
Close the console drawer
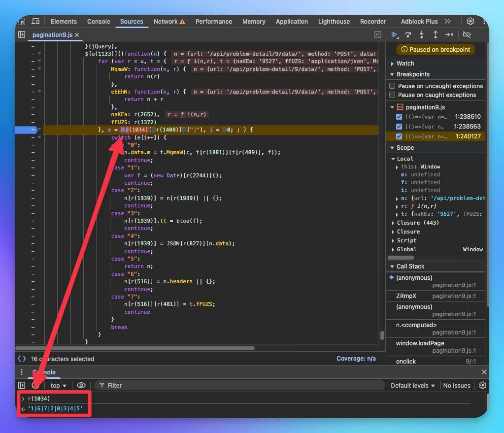coord(484,372)
